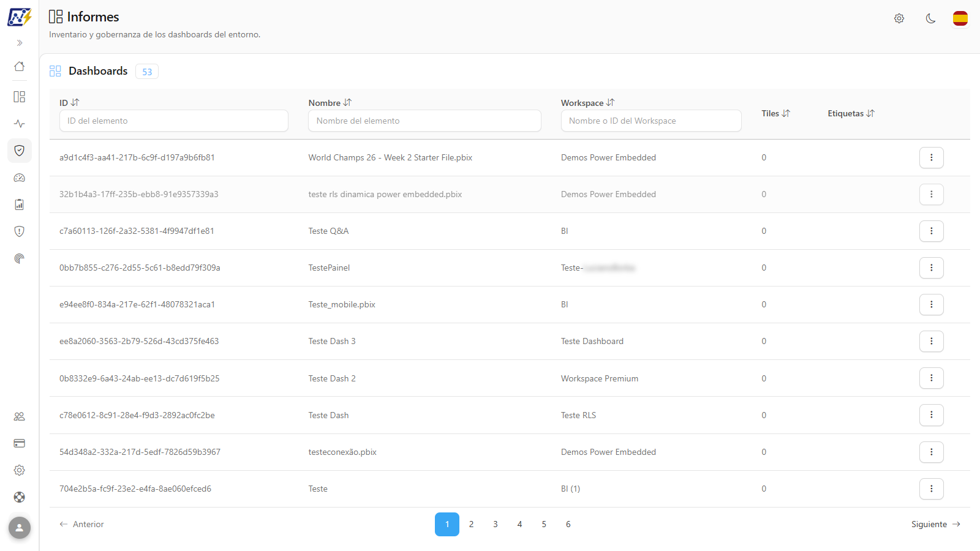Click the 53 dashboards count badge
Viewport: 980px width, 551px height.
pyautogui.click(x=147, y=72)
